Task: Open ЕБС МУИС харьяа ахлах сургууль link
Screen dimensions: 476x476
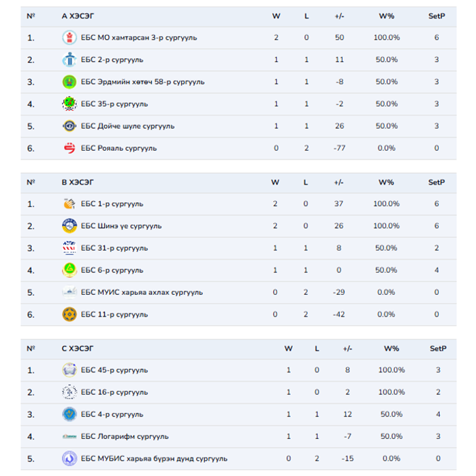Action: point(141,293)
